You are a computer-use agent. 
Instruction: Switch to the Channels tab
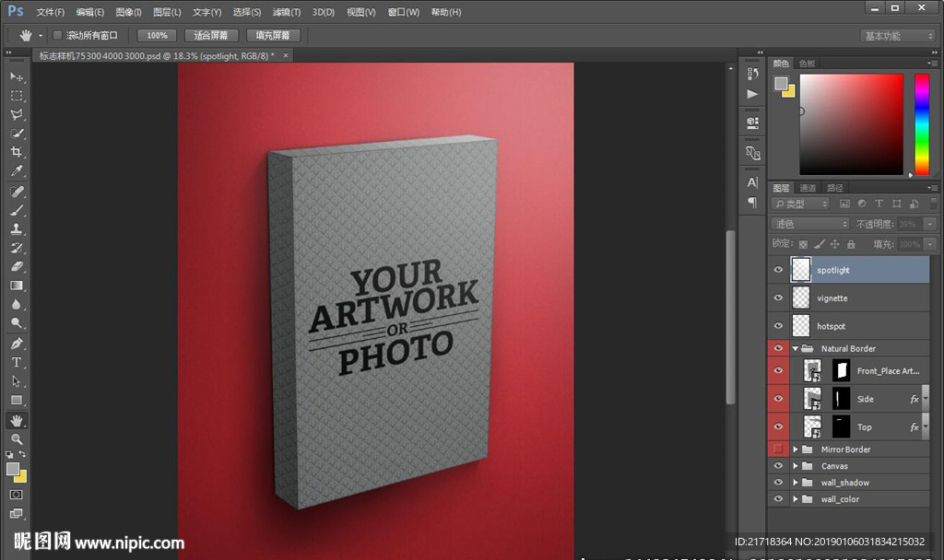tap(808, 188)
